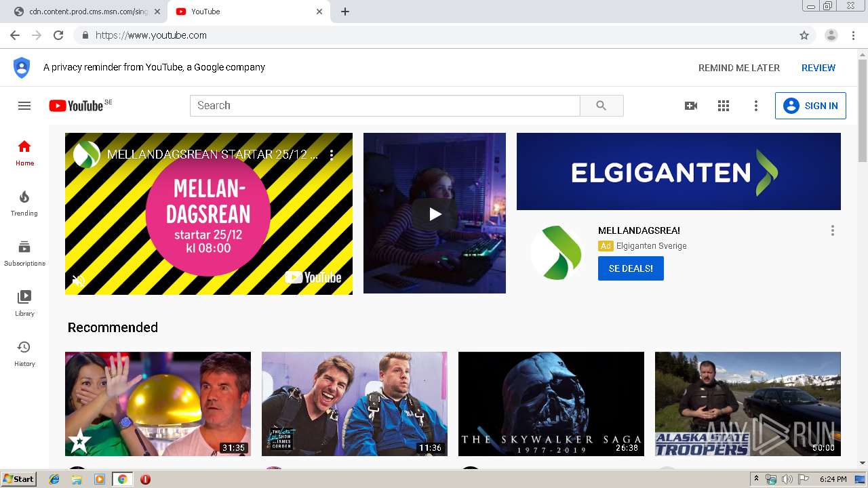Click Remind Me Later

tap(739, 68)
